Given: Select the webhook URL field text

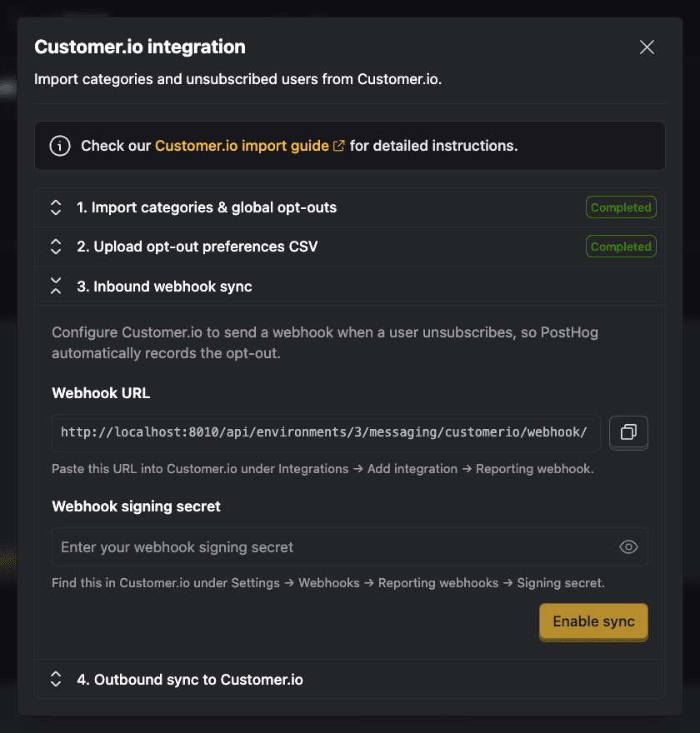Looking at the screenshot, I should 326,433.
